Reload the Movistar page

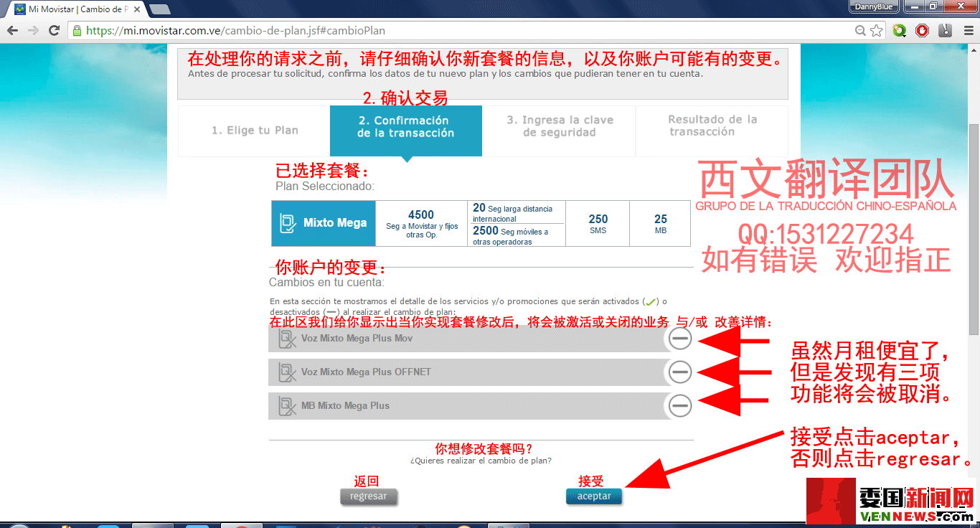[x=54, y=31]
